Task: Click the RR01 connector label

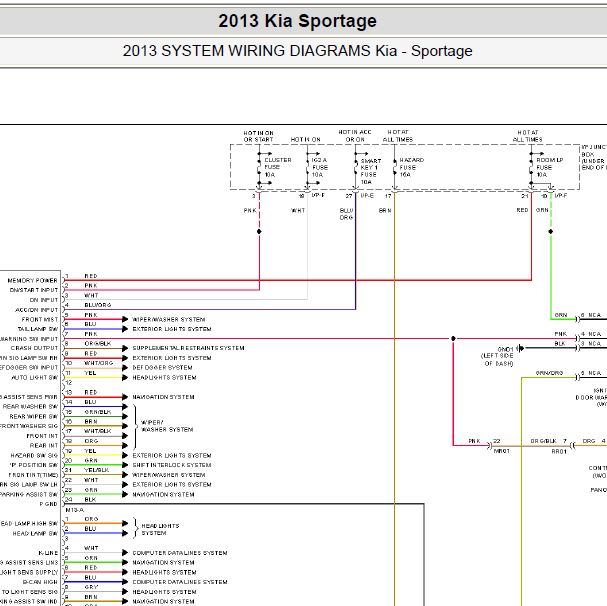Action: point(559,451)
